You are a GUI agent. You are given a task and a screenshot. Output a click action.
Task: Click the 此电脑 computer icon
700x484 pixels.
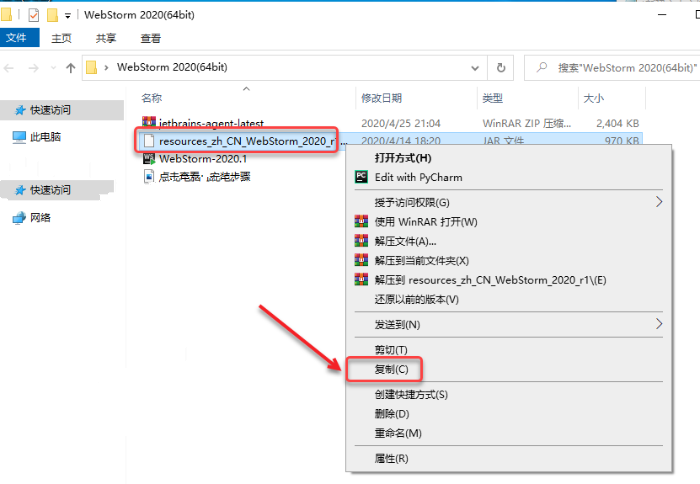coord(19,137)
